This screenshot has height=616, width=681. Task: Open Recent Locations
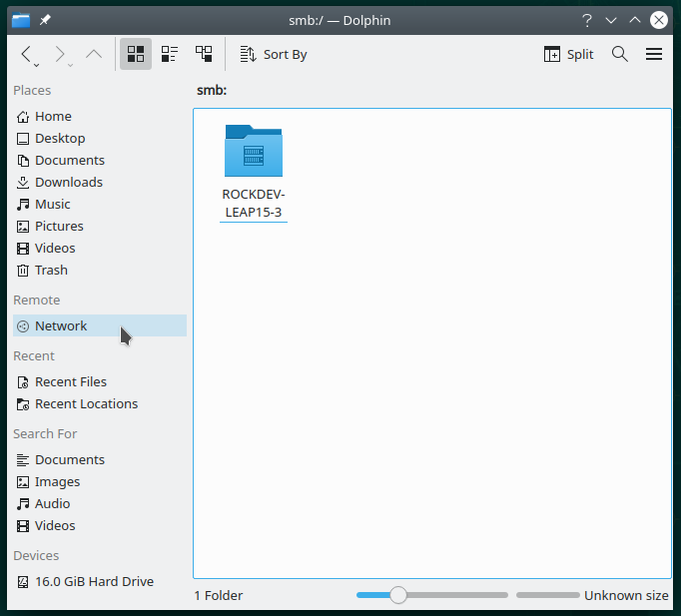click(100, 403)
